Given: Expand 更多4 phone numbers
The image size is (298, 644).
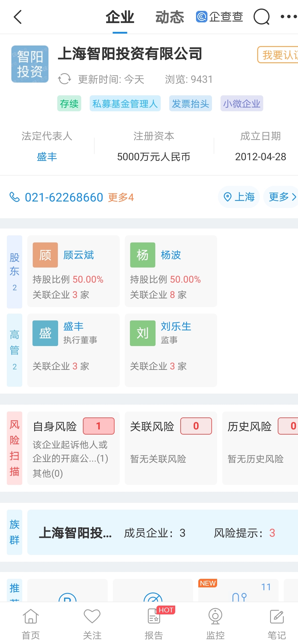Looking at the screenshot, I should coord(121,197).
